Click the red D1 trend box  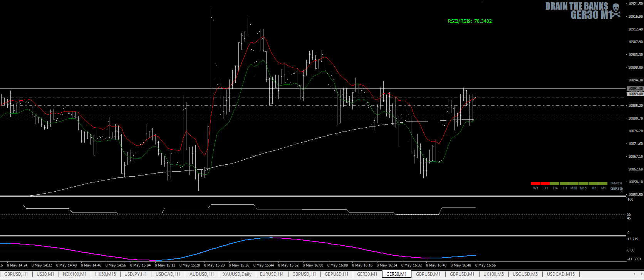(545, 184)
